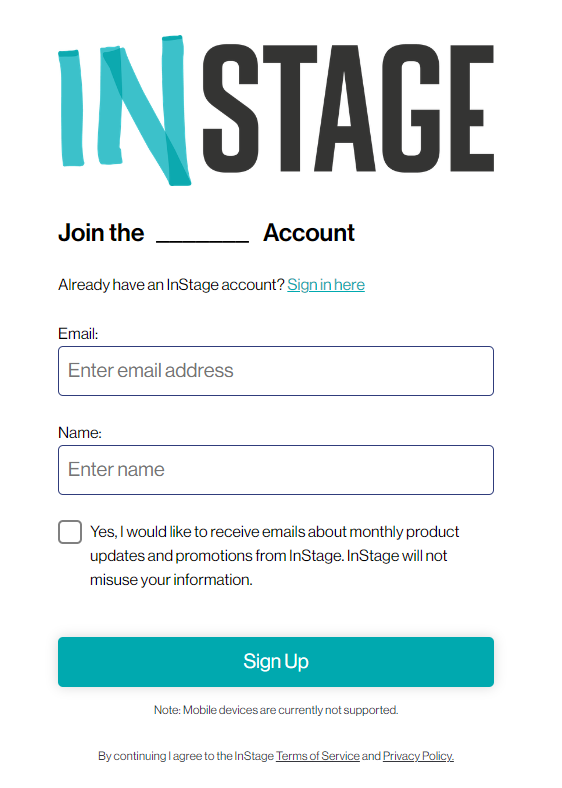Focus the Enter name field

click(x=276, y=470)
